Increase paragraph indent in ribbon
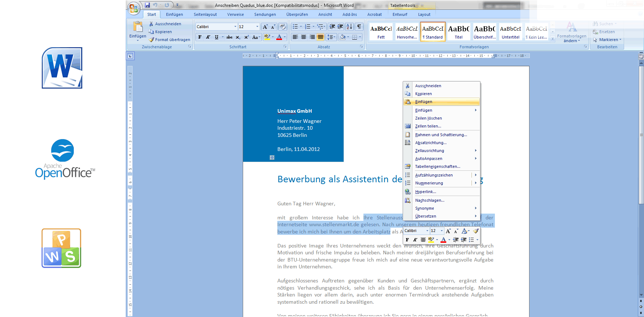This screenshot has height=317, width=644. pos(340,27)
